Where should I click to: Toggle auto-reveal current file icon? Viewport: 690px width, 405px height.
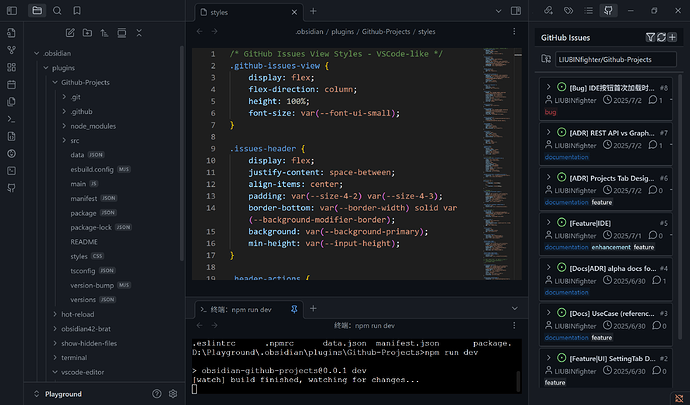click(121, 33)
